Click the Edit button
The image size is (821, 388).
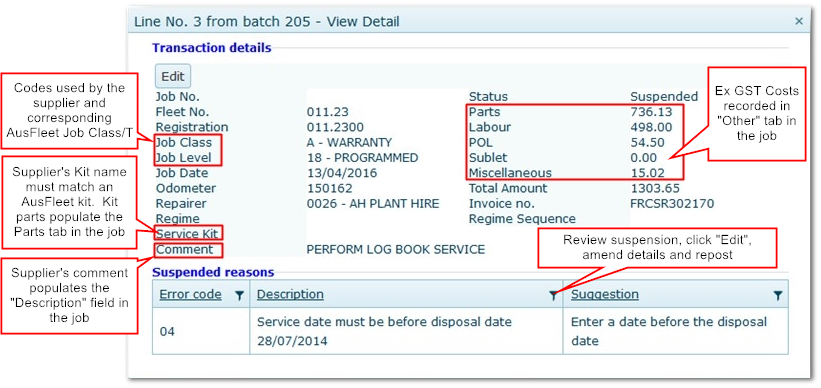click(x=173, y=76)
